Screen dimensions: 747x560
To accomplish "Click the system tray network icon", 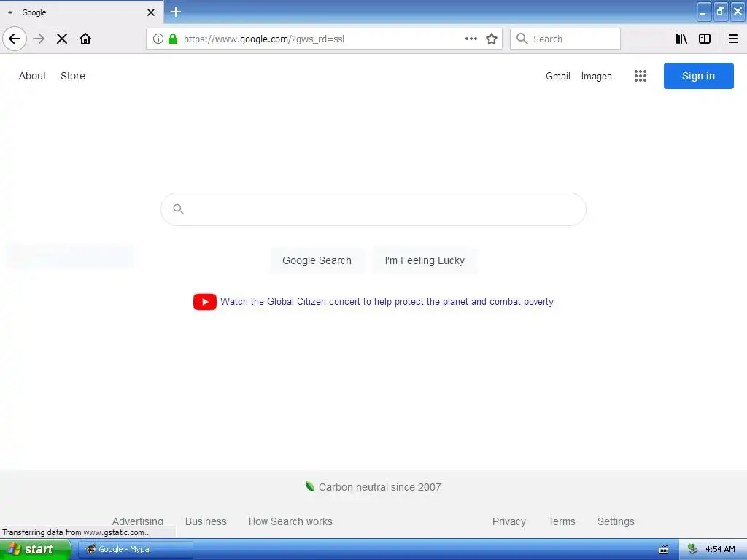I will coord(693,549).
